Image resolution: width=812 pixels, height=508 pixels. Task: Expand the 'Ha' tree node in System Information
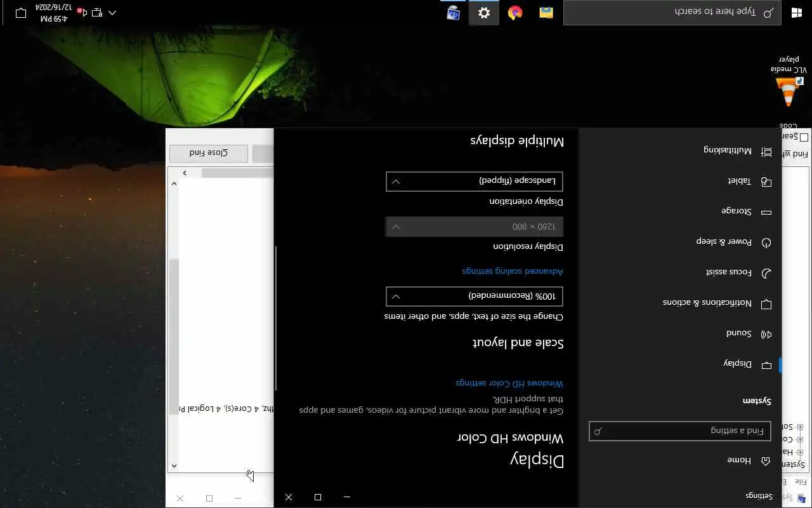[x=800, y=451]
